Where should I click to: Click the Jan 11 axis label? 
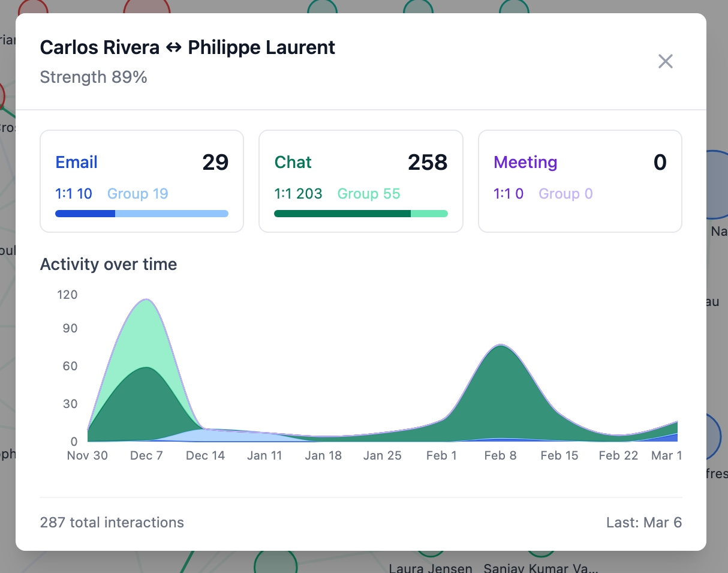click(264, 455)
